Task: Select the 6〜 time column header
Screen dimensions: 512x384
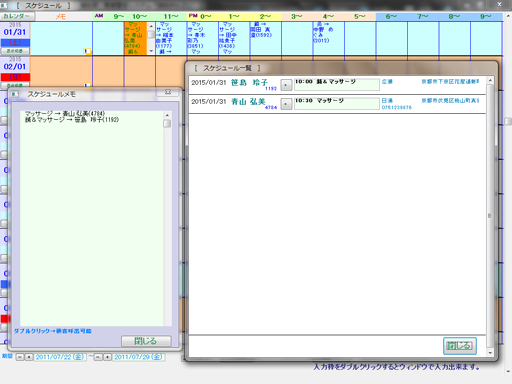Action: coord(391,16)
